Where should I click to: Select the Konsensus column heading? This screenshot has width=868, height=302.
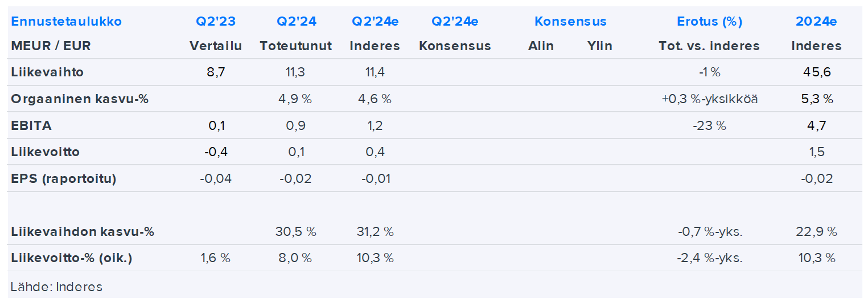(x=570, y=22)
